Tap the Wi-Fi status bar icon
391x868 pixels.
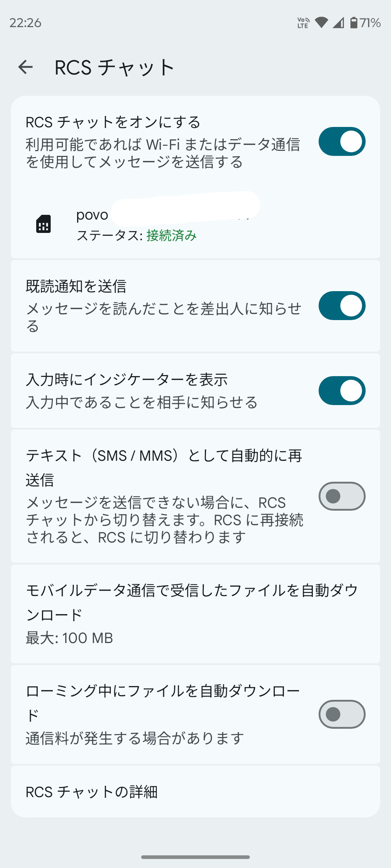(x=321, y=23)
